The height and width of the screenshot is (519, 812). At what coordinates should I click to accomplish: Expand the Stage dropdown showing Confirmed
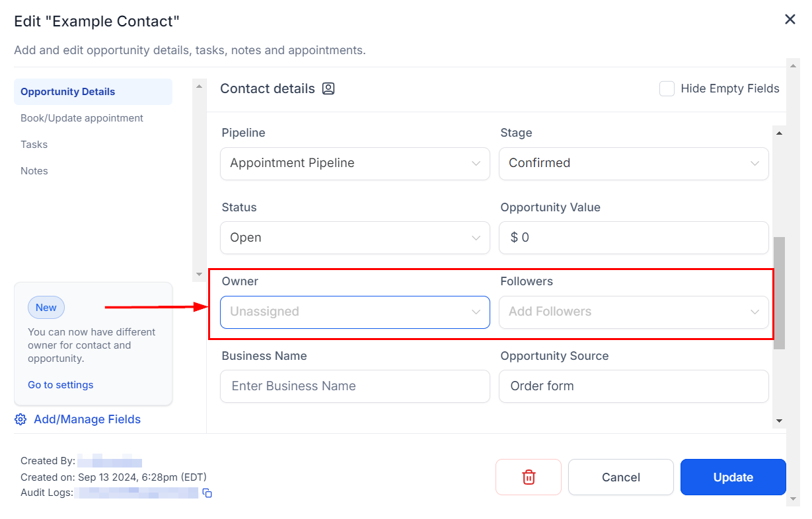pos(634,163)
